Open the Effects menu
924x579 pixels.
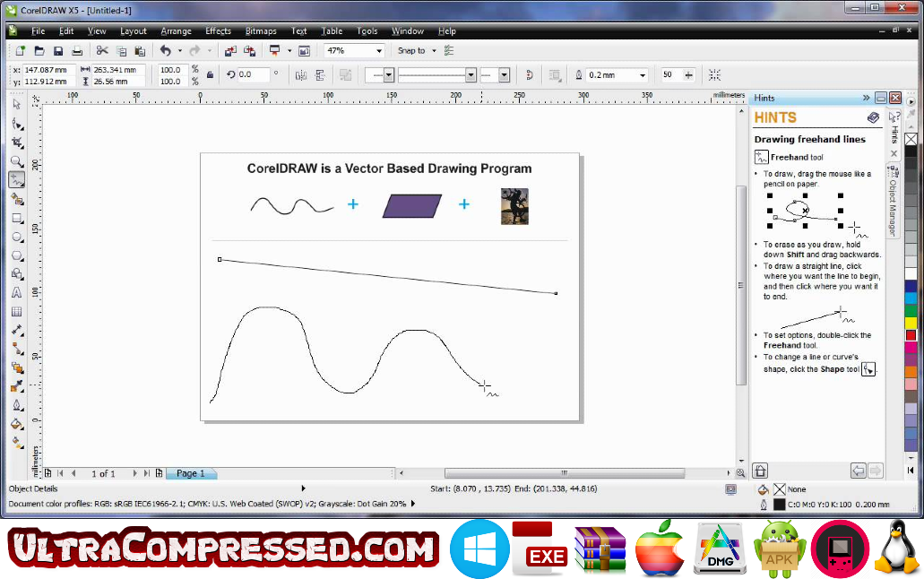[x=218, y=31]
